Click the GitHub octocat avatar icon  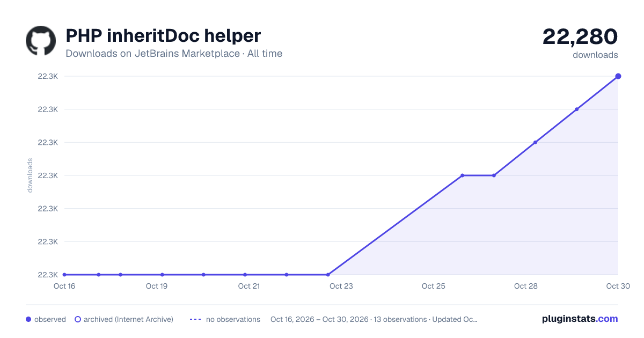tap(41, 41)
